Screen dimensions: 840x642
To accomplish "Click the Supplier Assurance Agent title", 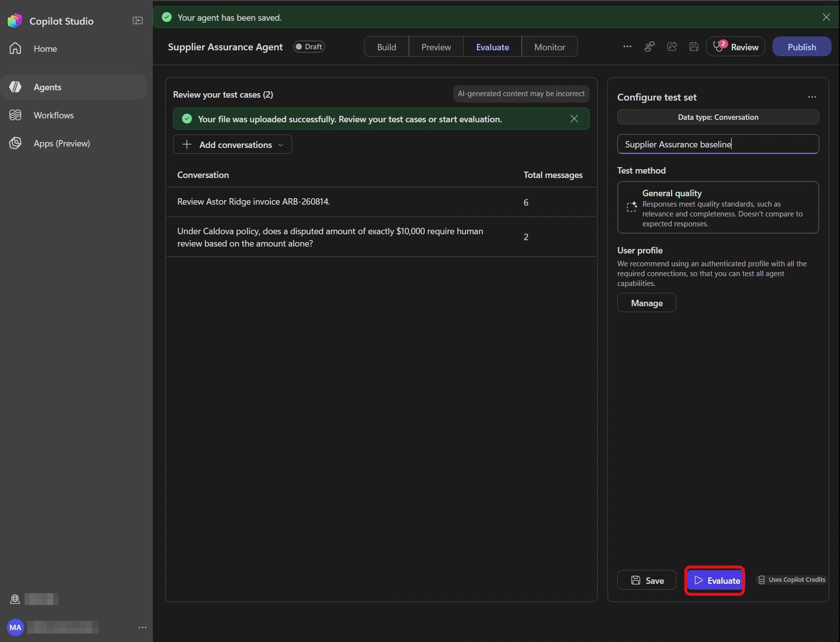I will coord(225,47).
